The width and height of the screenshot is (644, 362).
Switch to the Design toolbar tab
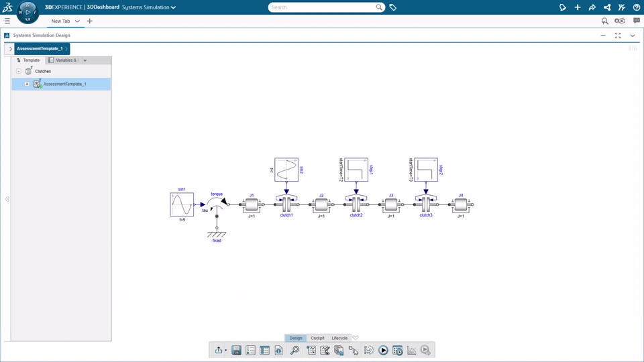(296, 338)
